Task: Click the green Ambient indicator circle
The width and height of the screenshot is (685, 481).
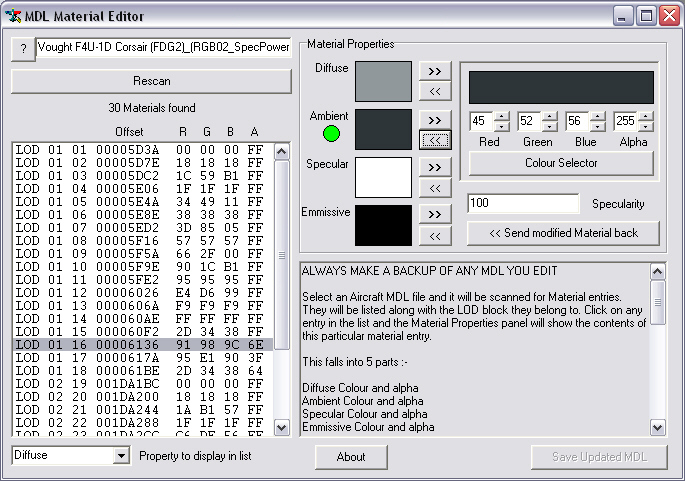Action: coord(331,133)
